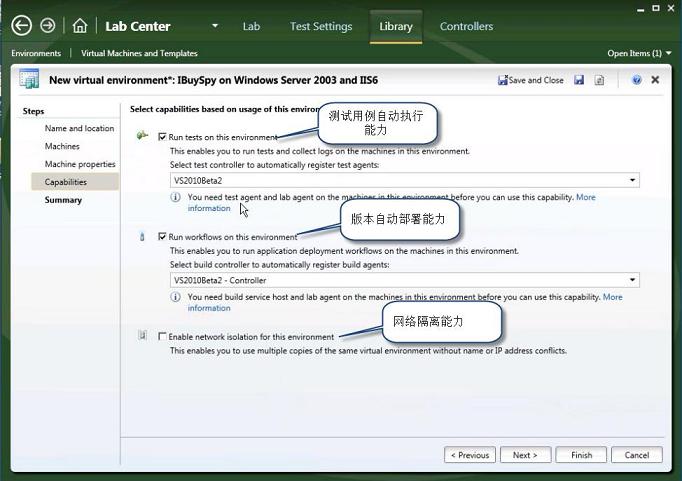Click the virtual environment icon beside the title

tap(29, 79)
